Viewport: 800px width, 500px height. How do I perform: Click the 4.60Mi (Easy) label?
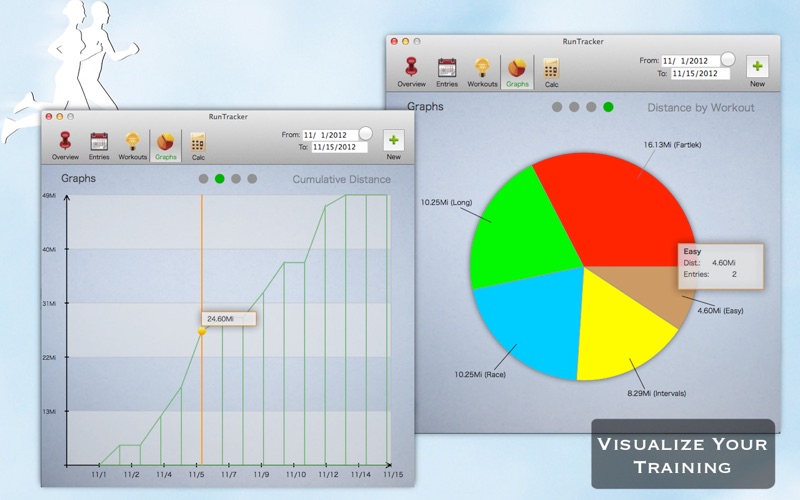pyautogui.click(x=720, y=310)
